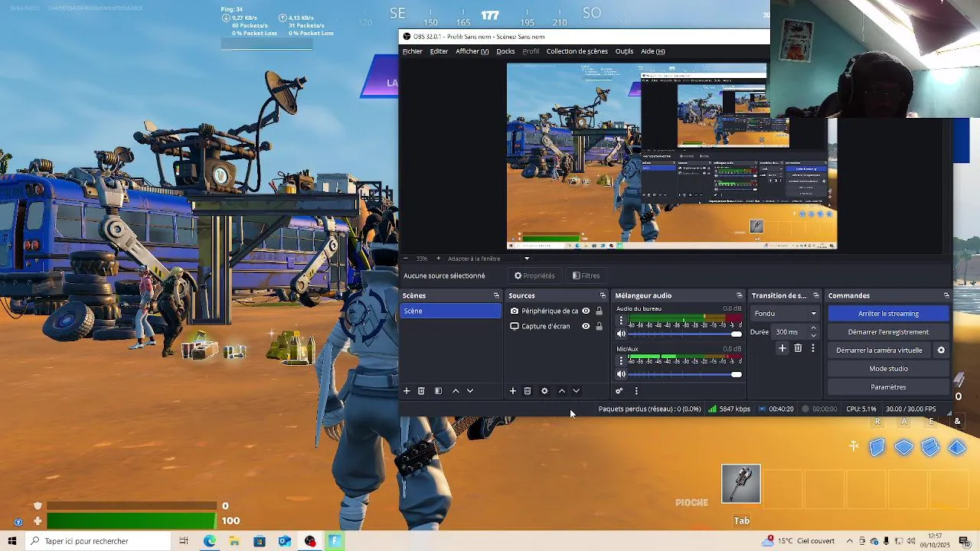Unlock the Périphérique de capture source

pos(599,311)
